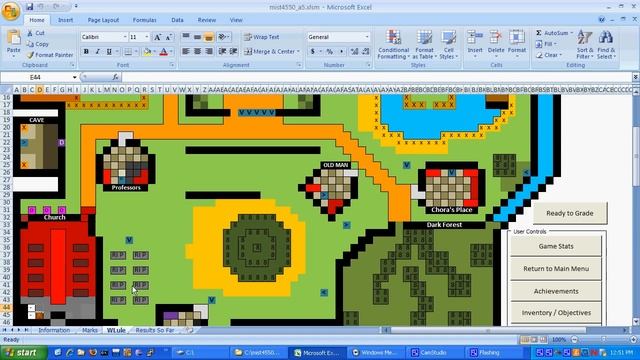Decrease font size with Shrink Font
640x360 pixels.
pyautogui.click(x=169, y=37)
